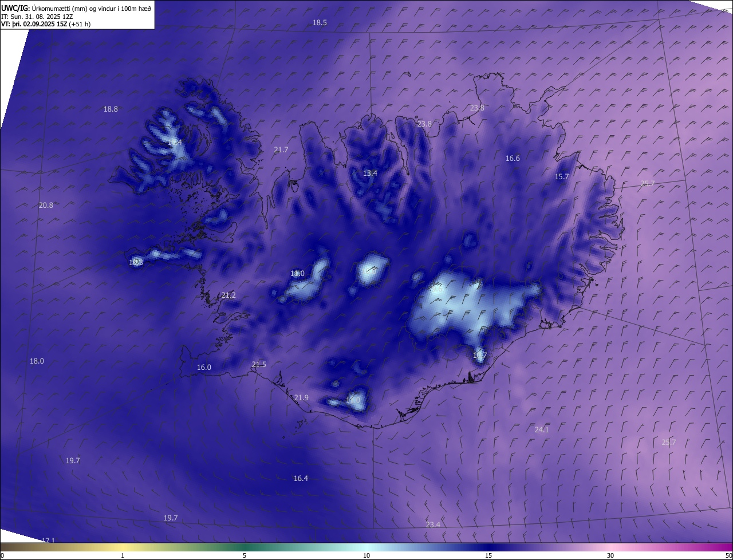733x560 pixels.
Task: Select the 20.8 value on the map
Action: tap(46, 205)
